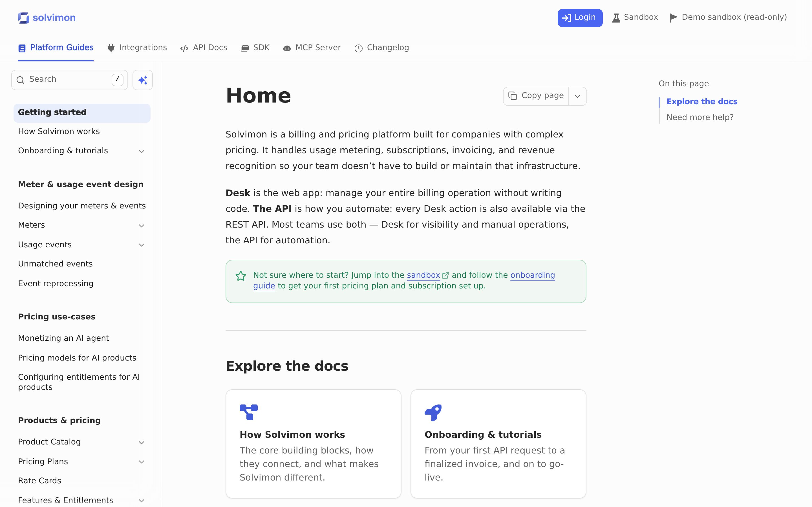Follow the sandbox link in the callout

pyautogui.click(x=423, y=275)
